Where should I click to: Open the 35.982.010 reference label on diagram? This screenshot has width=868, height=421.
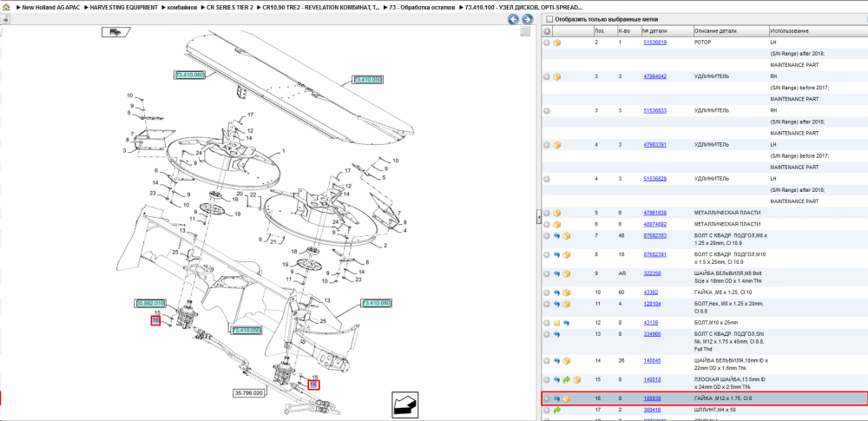[x=150, y=304]
